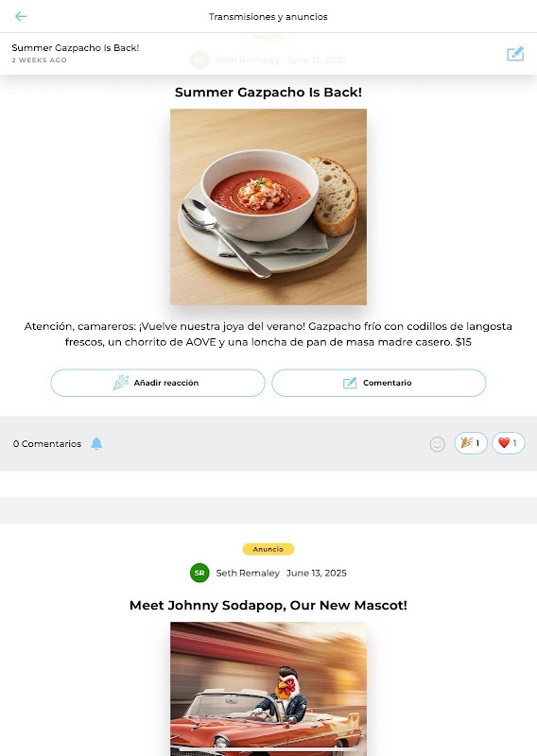
Task: Open the compose icon in sticky header
Action: tap(515, 54)
